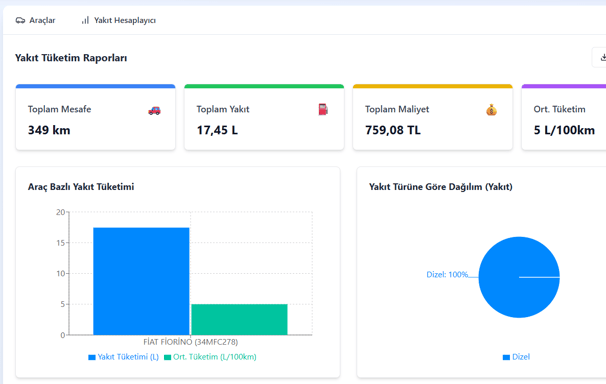Select the 17,45 L value
Image resolution: width=606 pixels, height=384 pixels.
click(x=217, y=130)
